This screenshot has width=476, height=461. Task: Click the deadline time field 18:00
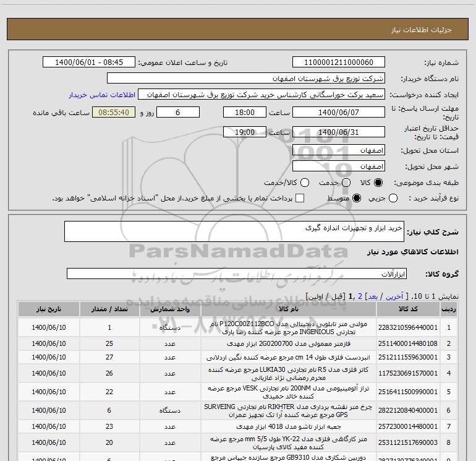pyautogui.click(x=245, y=112)
